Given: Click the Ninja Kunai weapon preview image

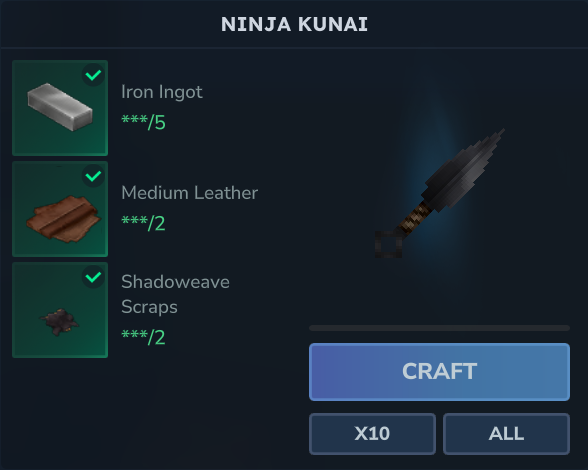Looking at the screenshot, I should pyautogui.click(x=440, y=194).
